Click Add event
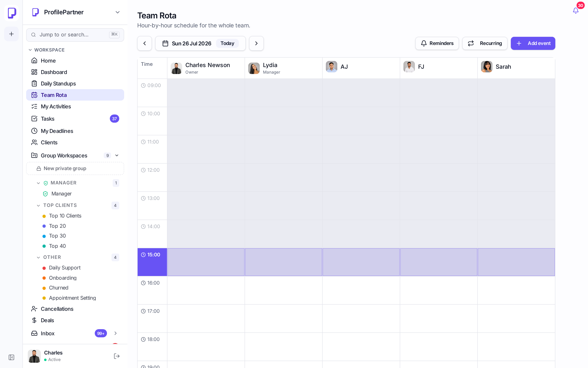Image resolution: width=588 pixels, height=368 pixels. (533, 43)
